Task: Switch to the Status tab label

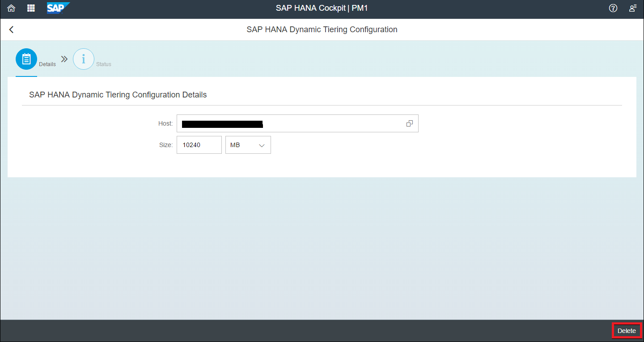Action: [104, 64]
